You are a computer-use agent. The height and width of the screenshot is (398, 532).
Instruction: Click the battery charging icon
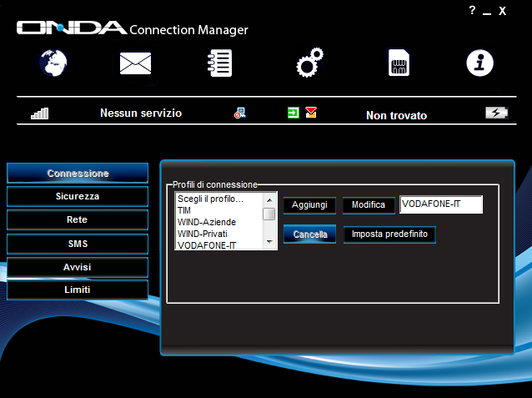[497, 113]
